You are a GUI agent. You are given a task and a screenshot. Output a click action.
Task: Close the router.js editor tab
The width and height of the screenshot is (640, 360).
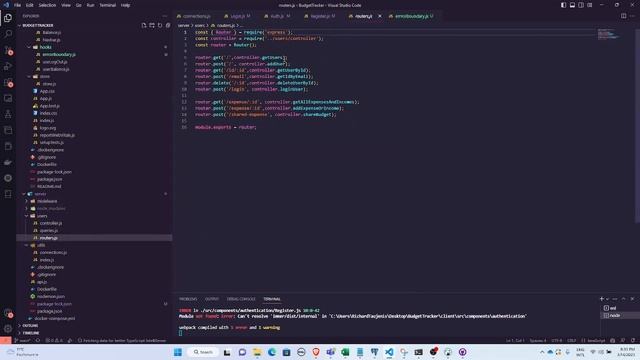click(380, 16)
